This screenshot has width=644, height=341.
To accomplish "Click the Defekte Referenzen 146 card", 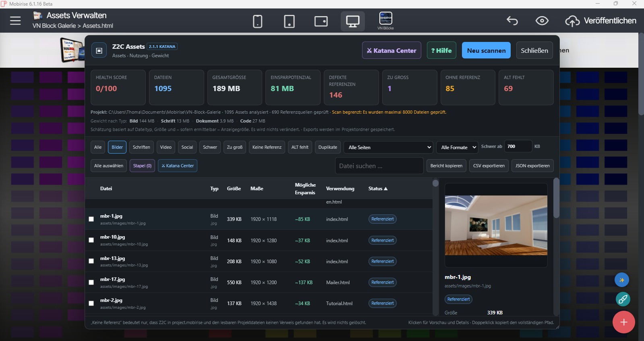I will pyautogui.click(x=351, y=87).
